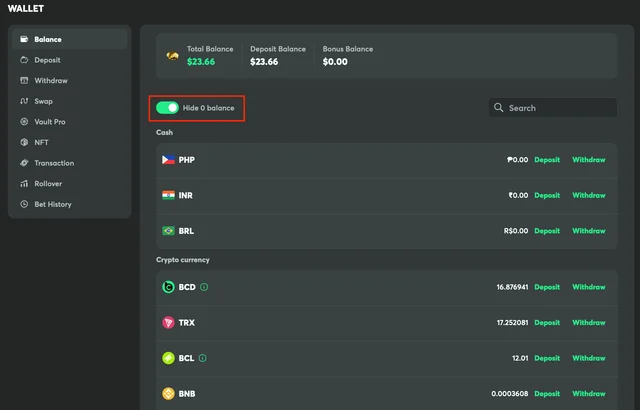Screen dimensions: 640x410
Task: Toggle the Hide 0 balance switch
Action: (x=167, y=108)
